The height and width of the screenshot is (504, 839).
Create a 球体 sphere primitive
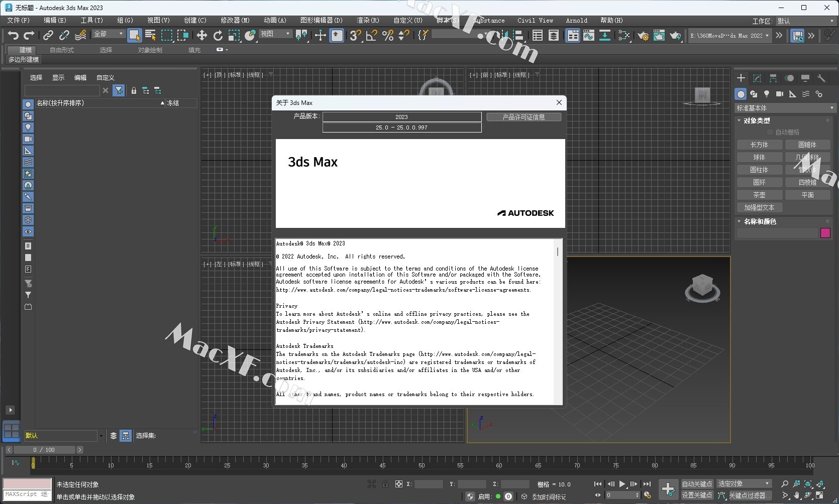759,157
